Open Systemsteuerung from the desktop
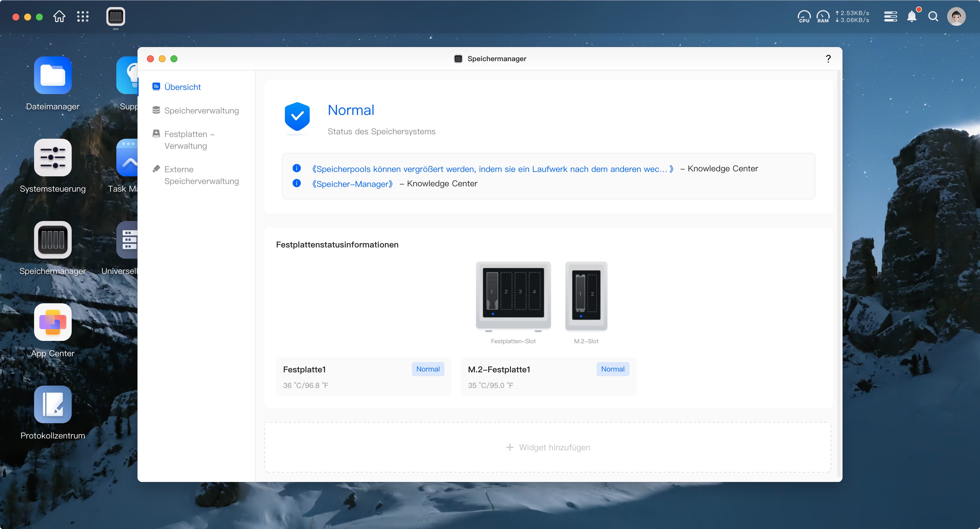 coord(53,158)
